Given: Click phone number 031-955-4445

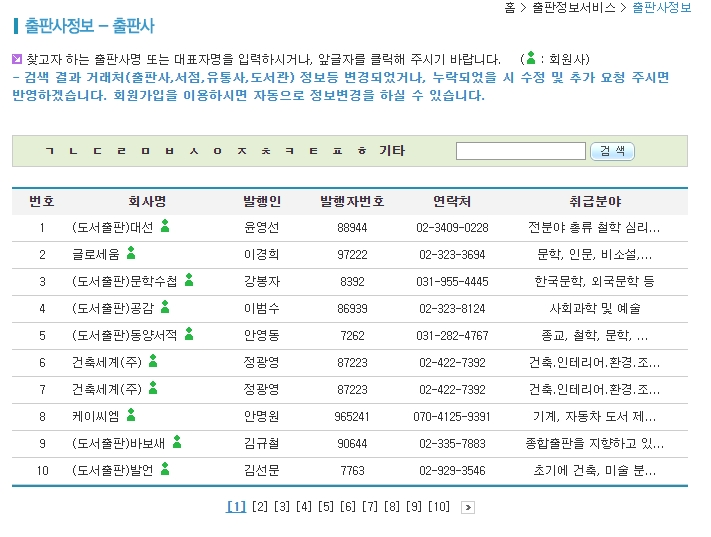Looking at the screenshot, I should tap(453, 282).
